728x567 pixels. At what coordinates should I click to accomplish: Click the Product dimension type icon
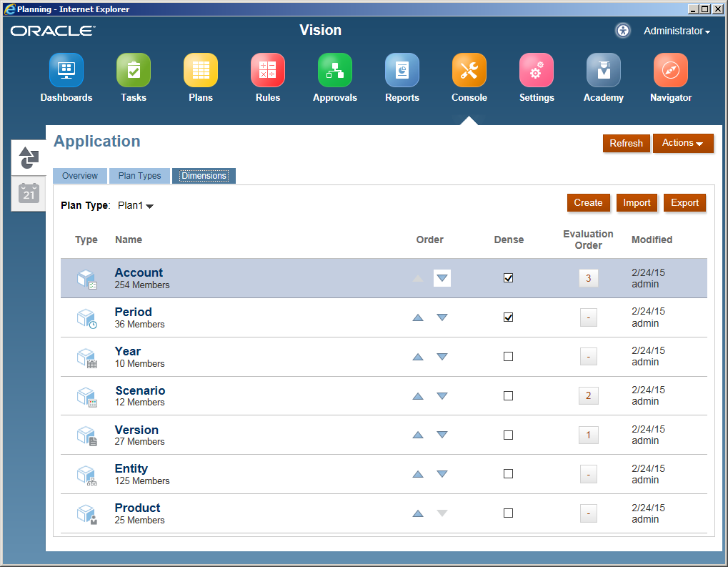coord(87,515)
